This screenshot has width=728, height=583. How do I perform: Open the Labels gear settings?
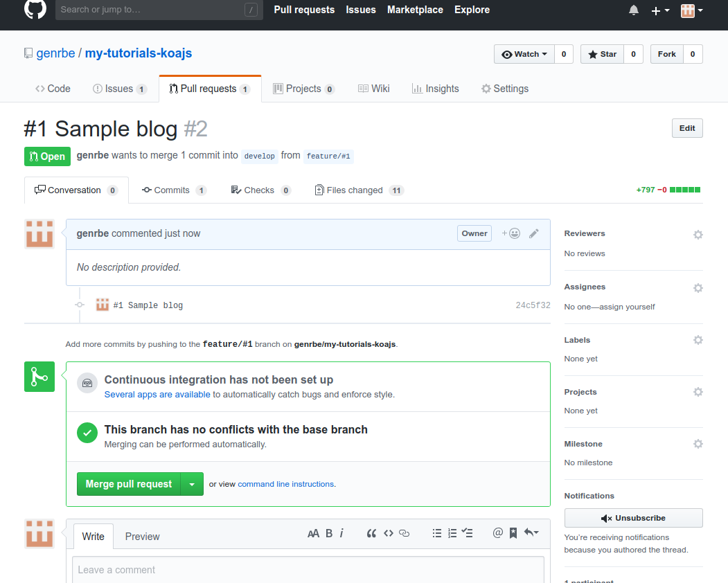(x=698, y=340)
